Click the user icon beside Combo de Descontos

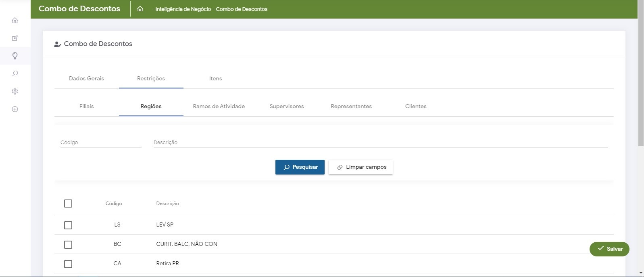click(57, 44)
